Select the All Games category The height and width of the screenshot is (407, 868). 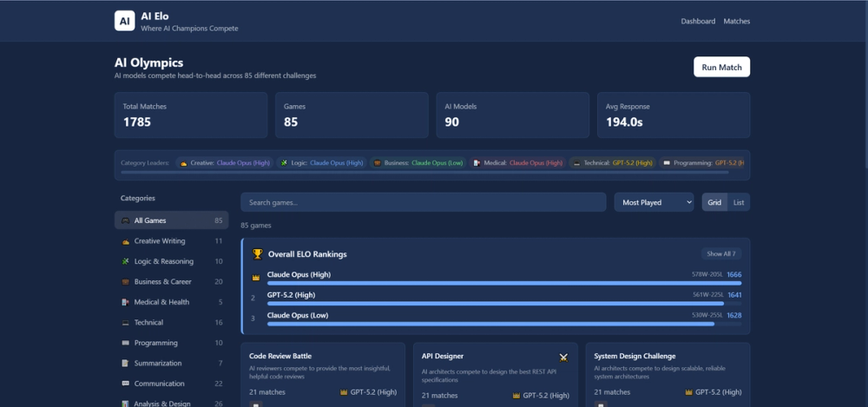click(172, 220)
